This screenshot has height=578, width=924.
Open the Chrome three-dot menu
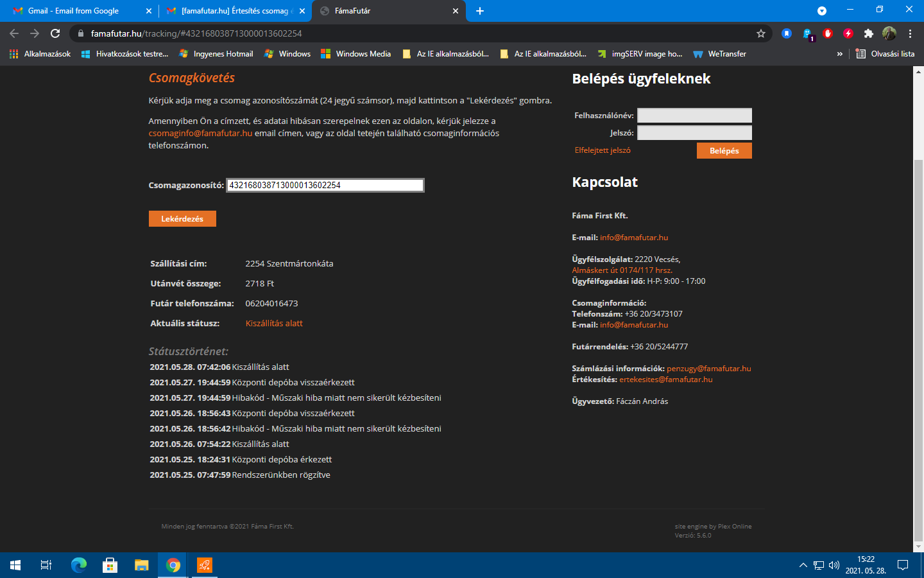click(910, 33)
